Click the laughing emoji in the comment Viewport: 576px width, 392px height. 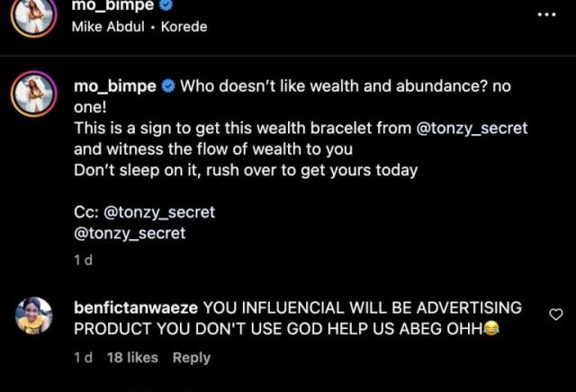[x=491, y=329]
